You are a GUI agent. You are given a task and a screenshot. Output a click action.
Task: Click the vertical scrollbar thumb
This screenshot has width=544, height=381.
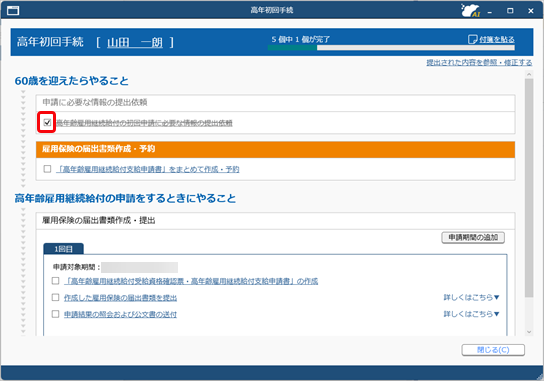tap(529, 187)
